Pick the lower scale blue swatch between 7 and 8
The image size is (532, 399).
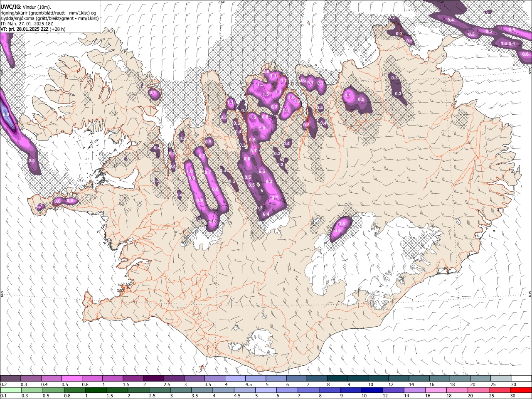click(308, 390)
